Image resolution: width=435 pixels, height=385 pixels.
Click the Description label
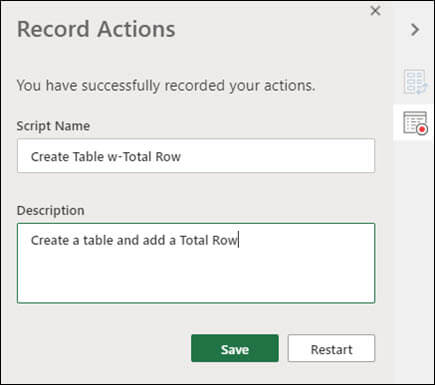click(51, 211)
